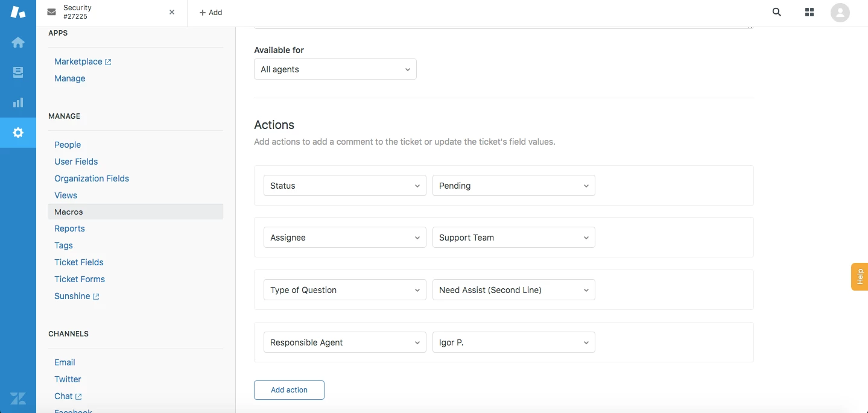Viewport: 868px width, 413px height.
Task: Switch to the Security #27225 tab
Action: (x=103, y=12)
